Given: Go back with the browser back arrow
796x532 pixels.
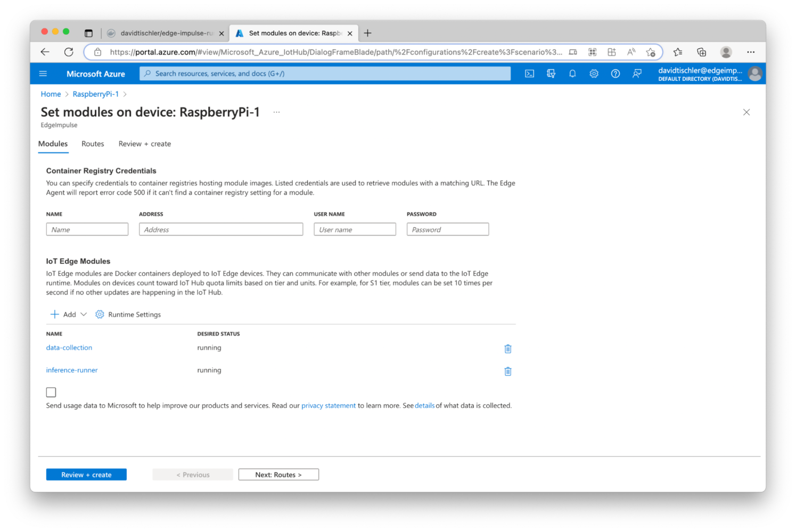Looking at the screenshot, I should [x=45, y=52].
